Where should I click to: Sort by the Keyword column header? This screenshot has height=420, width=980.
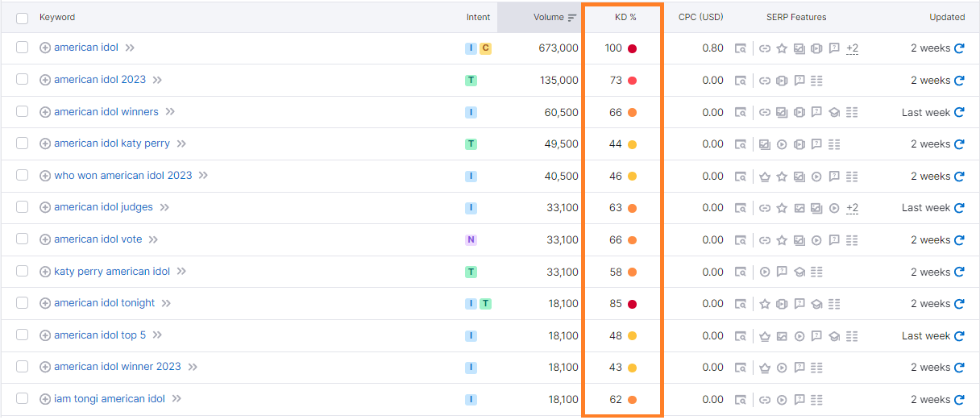coord(57,17)
